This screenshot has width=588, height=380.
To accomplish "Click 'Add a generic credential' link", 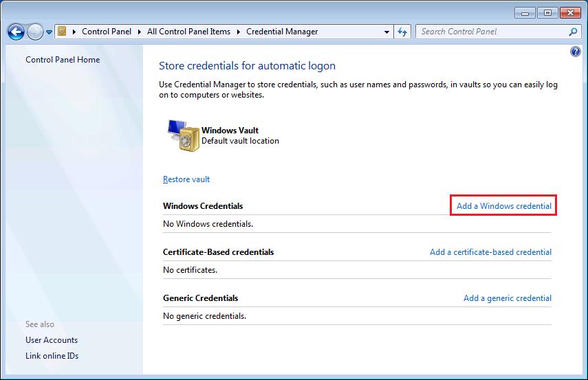I will click(x=507, y=298).
